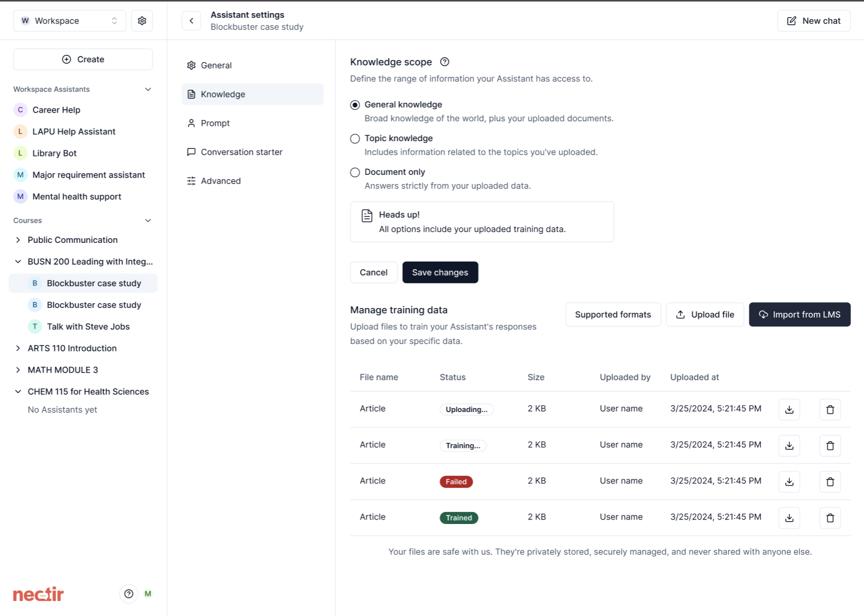
Task: Delete the Article file with Trained status
Action: click(830, 518)
